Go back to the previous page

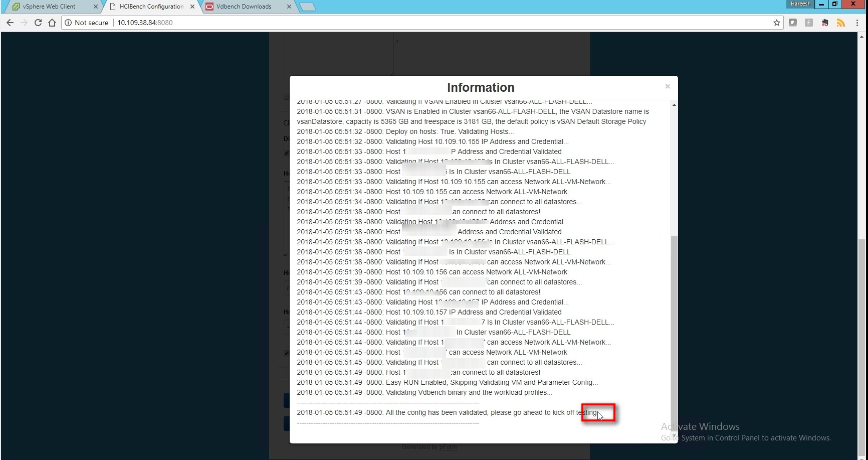[10, 23]
